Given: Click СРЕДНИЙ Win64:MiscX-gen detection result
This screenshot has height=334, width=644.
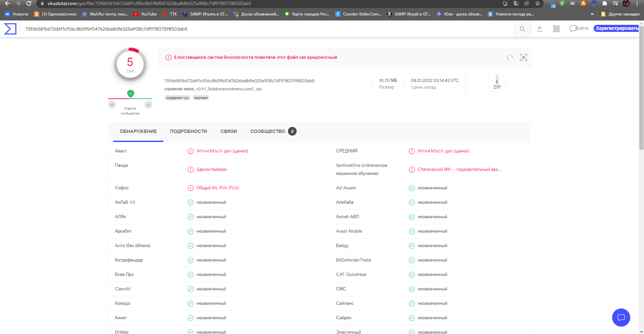Looking at the screenshot, I should click(x=443, y=151).
